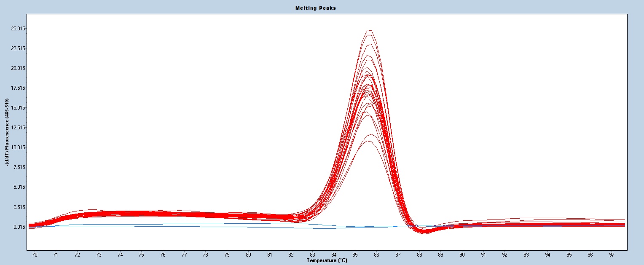Viewport: 644px width, 265px height.
Task: Select the tallest red melting peak apex
Action: coord(370,30)
